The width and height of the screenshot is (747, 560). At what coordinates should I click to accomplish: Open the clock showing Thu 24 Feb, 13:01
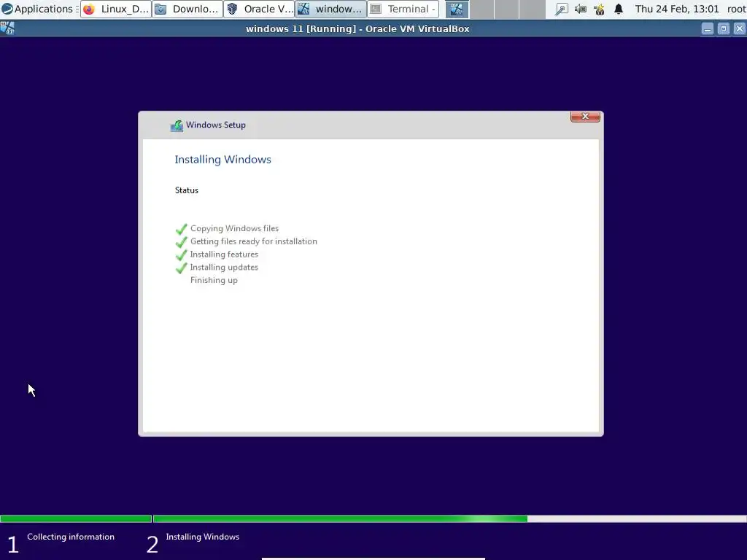pos(676,9)
